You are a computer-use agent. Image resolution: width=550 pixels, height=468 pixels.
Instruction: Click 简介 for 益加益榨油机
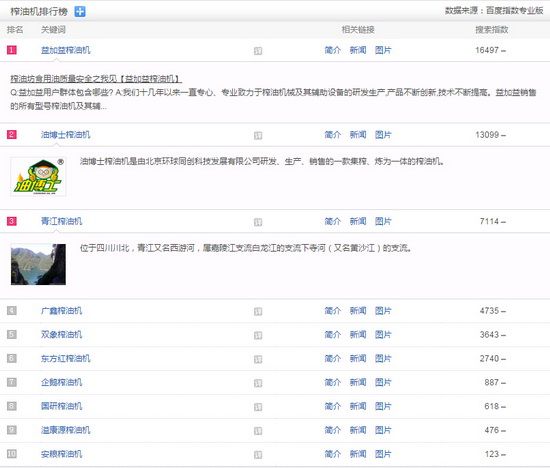[333, 50]
